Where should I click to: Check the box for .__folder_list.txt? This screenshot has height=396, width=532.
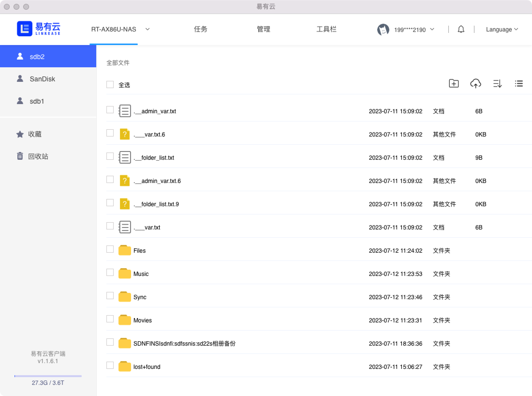click(x=110, y=156)
